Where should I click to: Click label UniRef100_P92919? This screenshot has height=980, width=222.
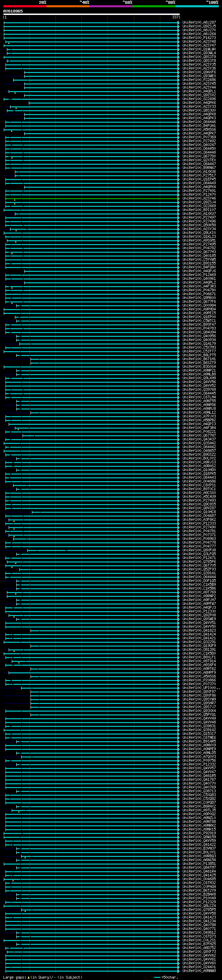[199, 834]
